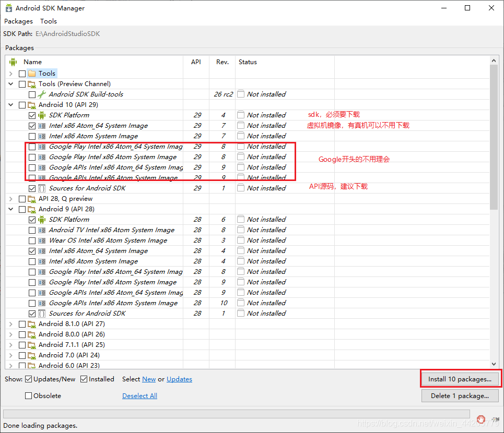This screenshot has width=504, height=433.
Task: Click the Android robot icon in Name header
Action: click(x=13, y=62)
